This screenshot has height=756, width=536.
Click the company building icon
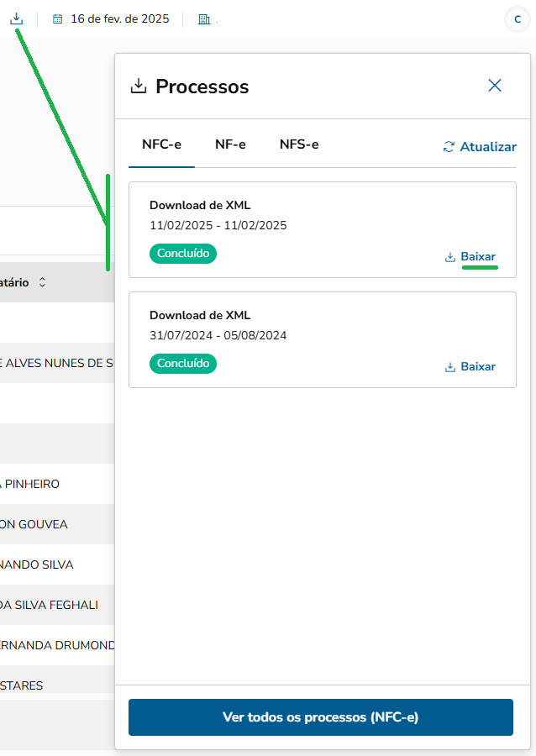point(204,19)
